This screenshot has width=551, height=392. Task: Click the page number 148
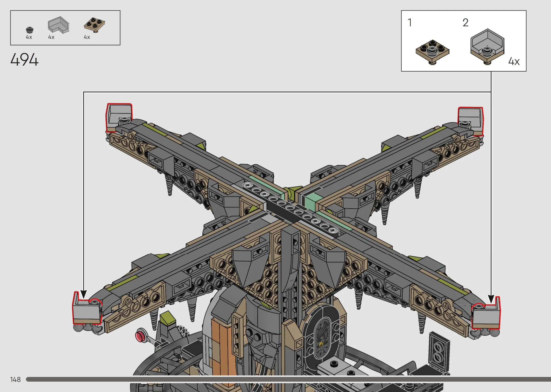click(15, 380)
